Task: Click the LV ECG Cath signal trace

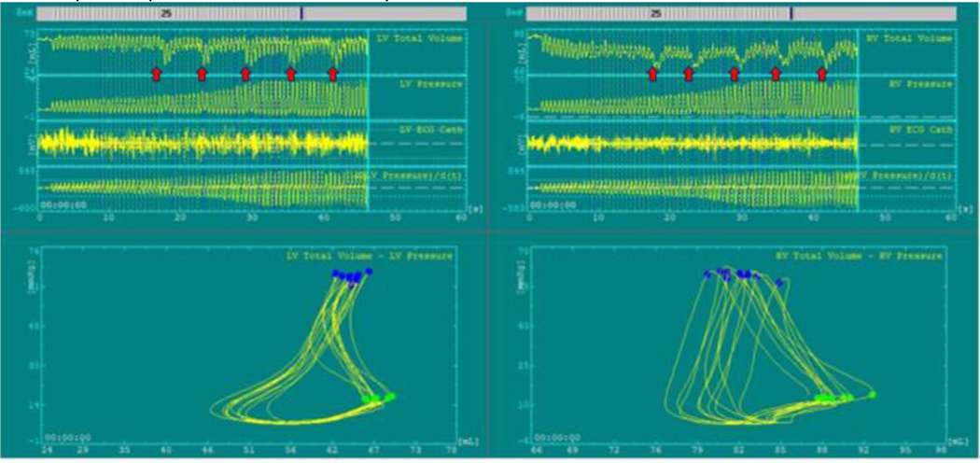Action: [203, 143]
